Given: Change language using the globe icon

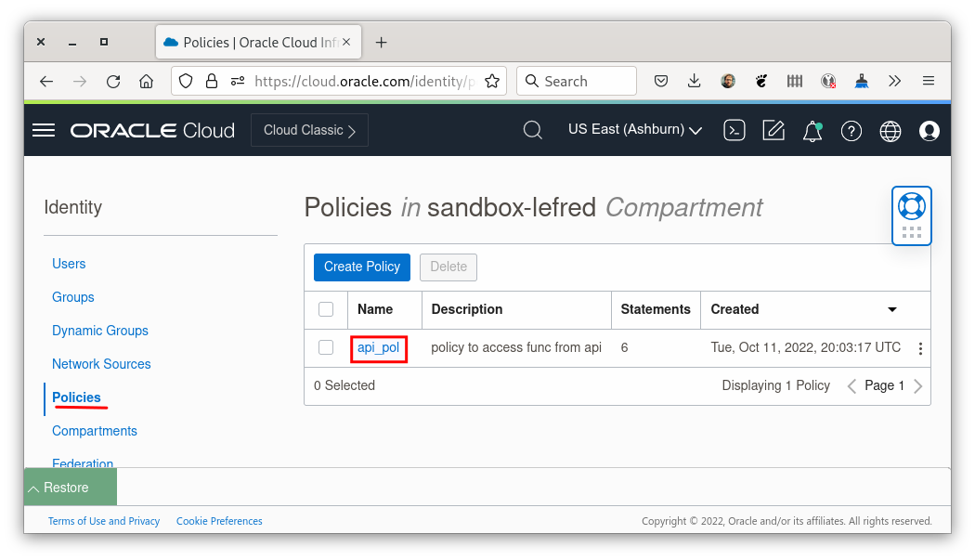Looking at the screenshot, I should [890, 130].
